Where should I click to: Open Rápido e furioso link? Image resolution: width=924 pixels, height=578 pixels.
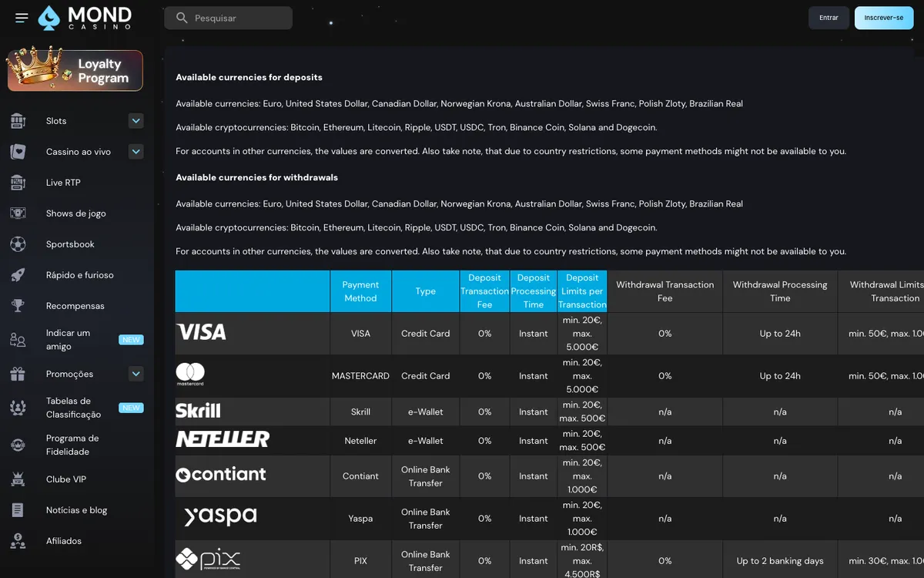click(79, 275)
